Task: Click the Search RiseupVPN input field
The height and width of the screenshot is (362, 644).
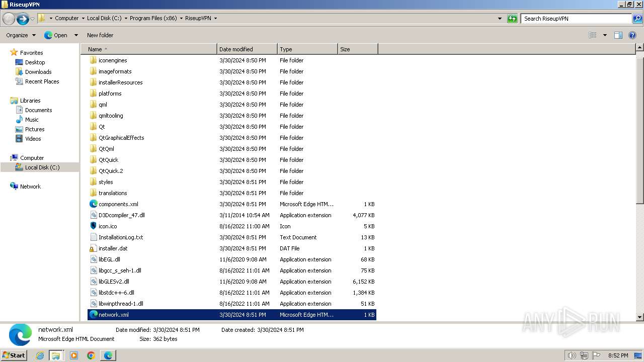Action: click(576, 19)
